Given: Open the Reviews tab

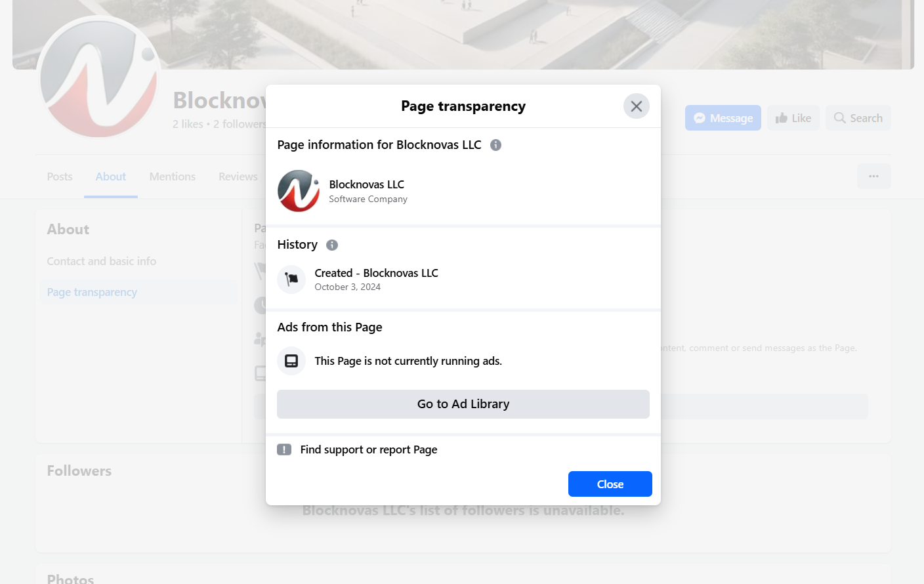Looking at the screenshot, I should tap(238, 177).
